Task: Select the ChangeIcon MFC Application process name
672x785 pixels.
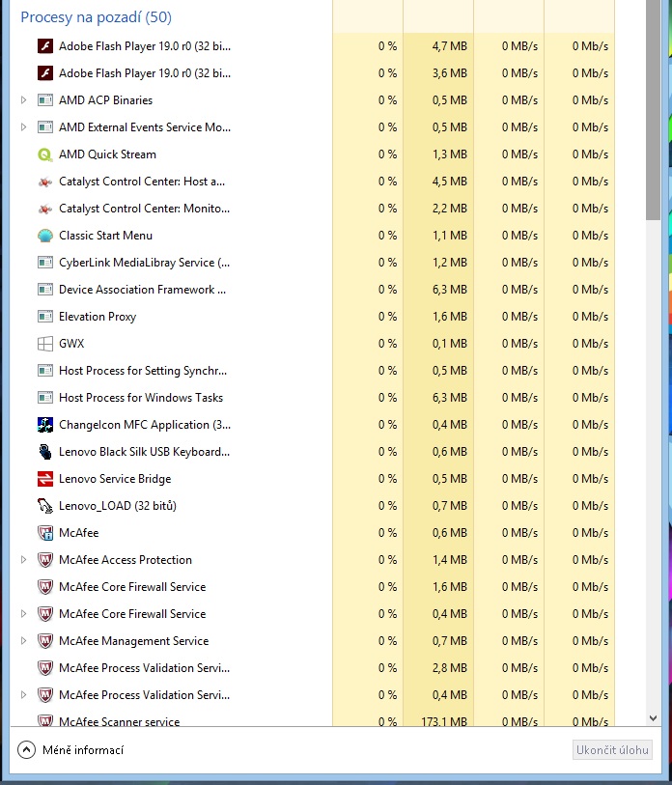Action: (145, 425)
